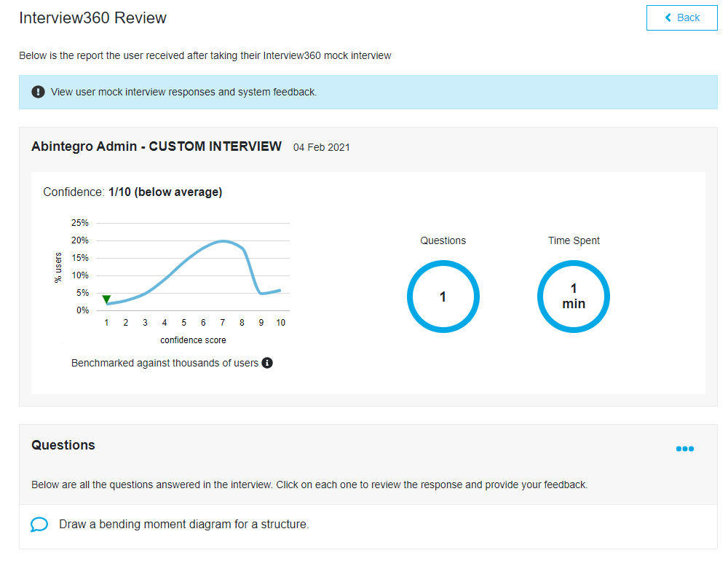
Task: Click the 'View user mock interview responses' banner text
Action: pos(184,92)
